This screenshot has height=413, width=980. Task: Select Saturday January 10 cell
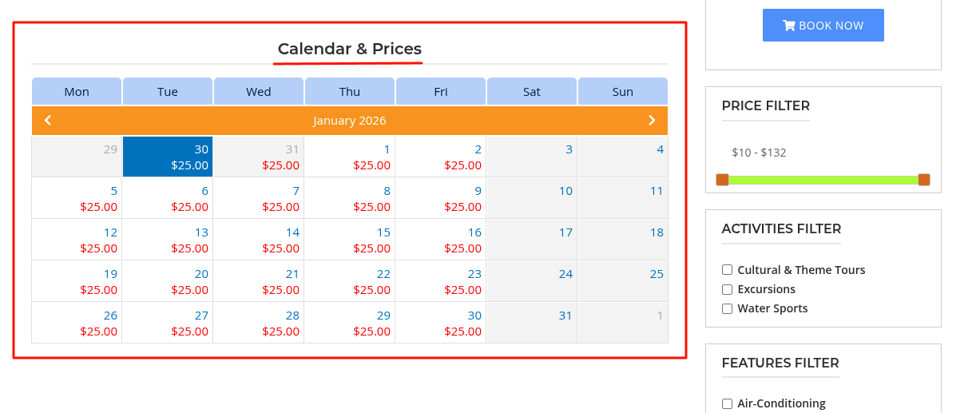(532, 198)
